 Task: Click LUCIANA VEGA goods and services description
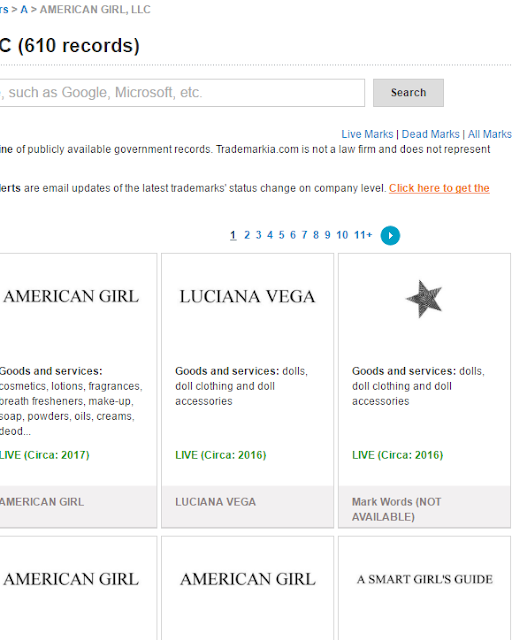point(241,386)
